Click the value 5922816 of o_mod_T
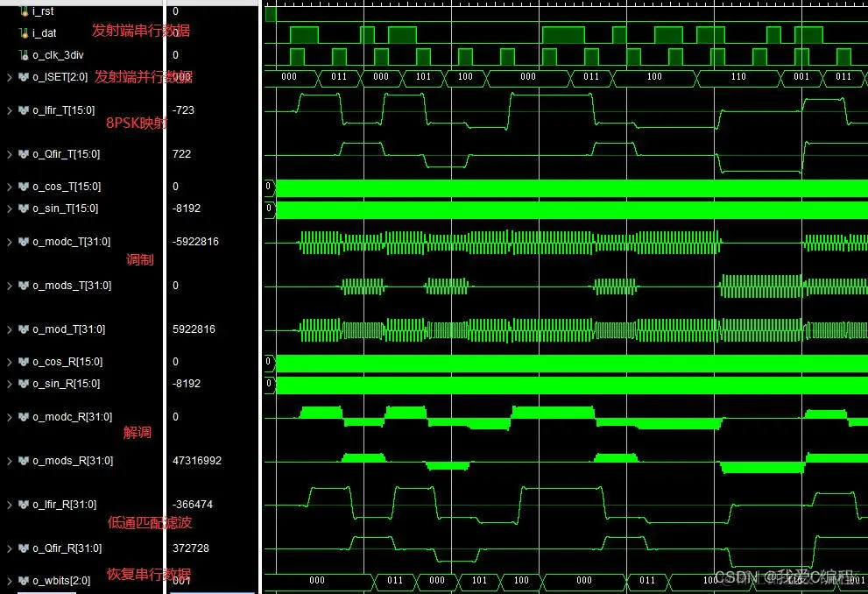 194,329
